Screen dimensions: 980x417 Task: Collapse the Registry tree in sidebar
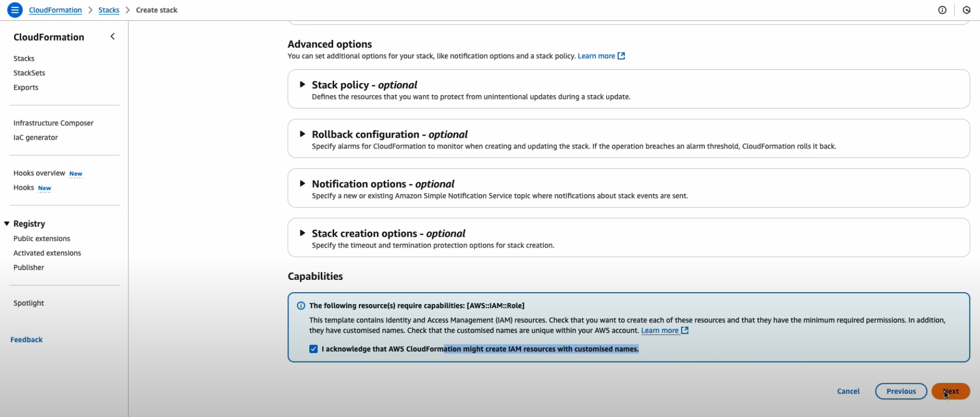[x=7, y=224]
